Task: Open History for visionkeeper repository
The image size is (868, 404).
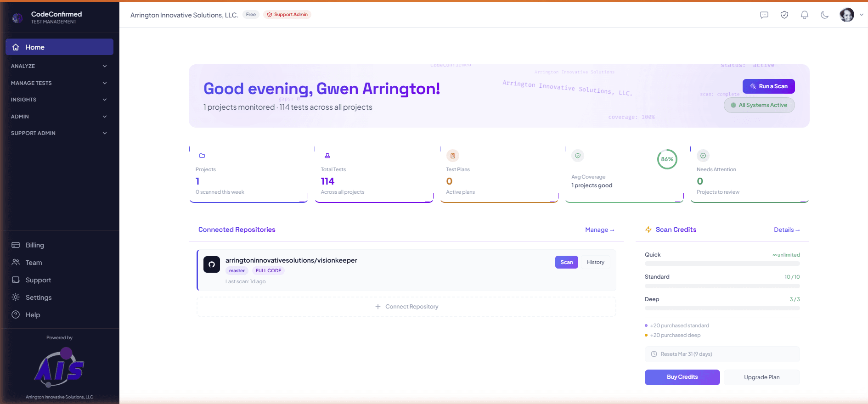Action: point(595,262)
